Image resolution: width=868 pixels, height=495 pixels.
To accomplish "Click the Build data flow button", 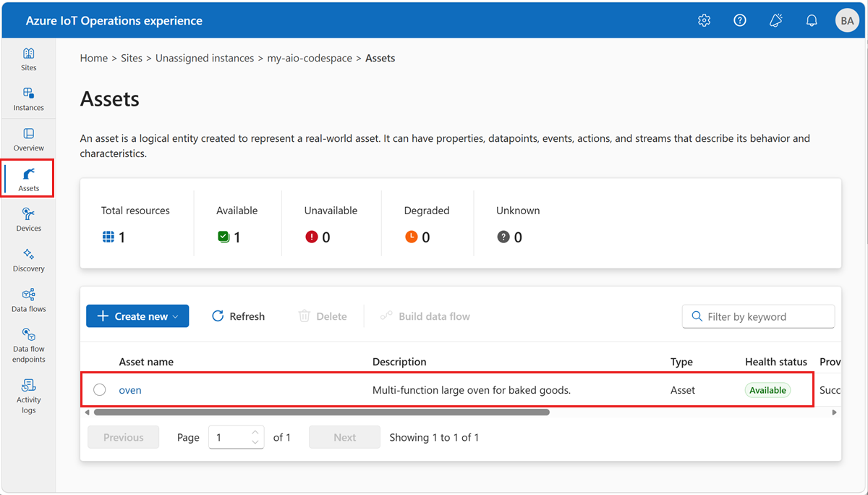I will [425, 316].
